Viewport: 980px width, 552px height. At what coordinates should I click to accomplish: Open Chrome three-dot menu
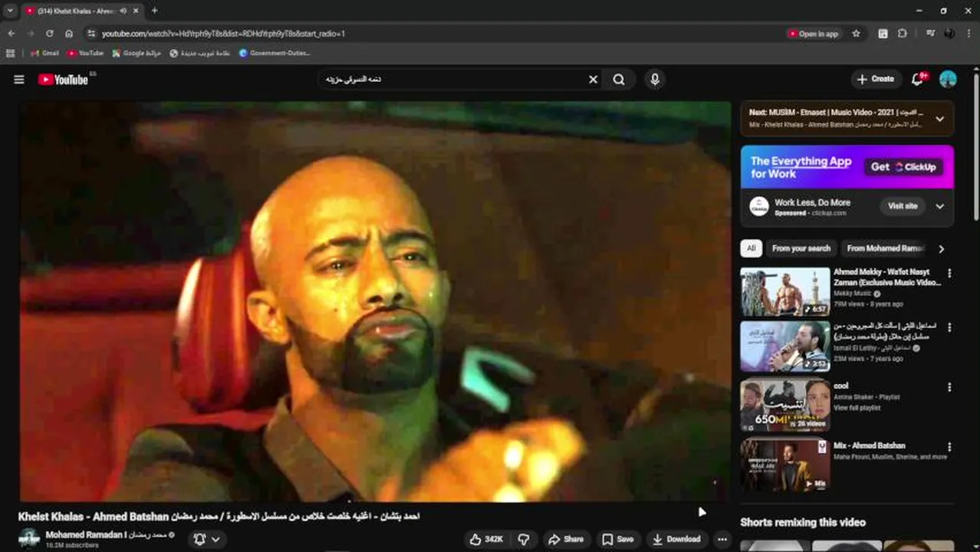click(x=968, y=34)
